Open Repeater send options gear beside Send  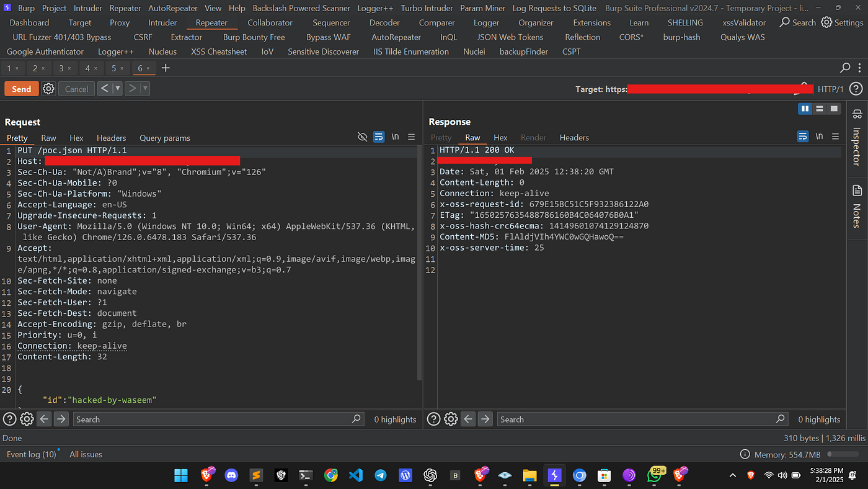click(x=48, y=89)
